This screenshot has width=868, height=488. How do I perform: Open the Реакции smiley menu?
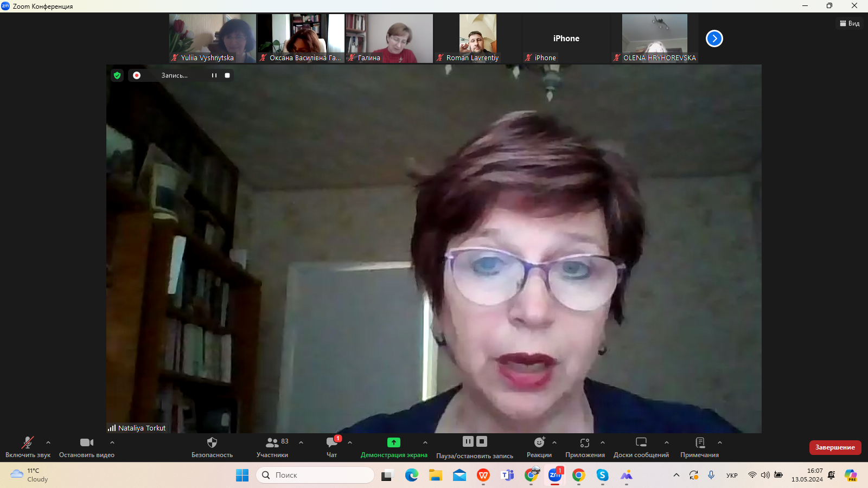pos(539,443)
